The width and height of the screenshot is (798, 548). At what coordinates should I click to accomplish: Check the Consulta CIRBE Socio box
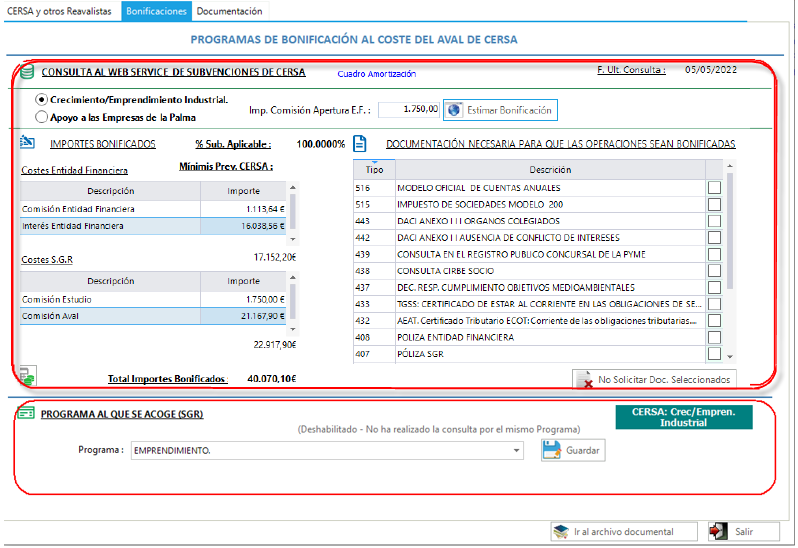click(x=715, y=271)
